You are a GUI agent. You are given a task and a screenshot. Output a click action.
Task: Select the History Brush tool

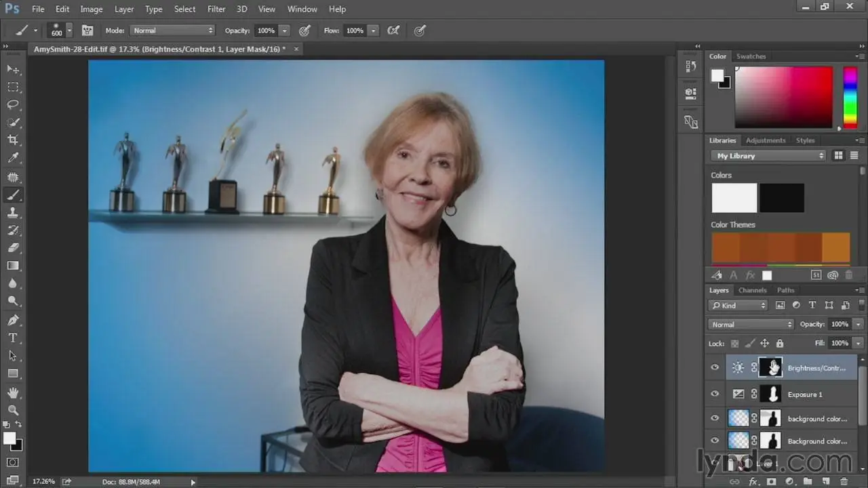coord(14,230)
